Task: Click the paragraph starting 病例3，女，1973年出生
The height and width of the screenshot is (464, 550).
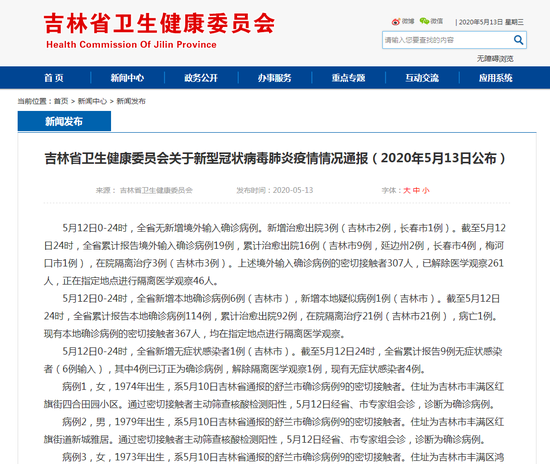Action: (283, 457)
